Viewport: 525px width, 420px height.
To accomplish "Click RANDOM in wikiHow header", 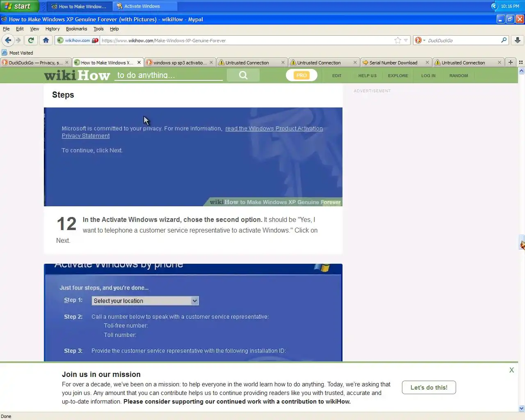I will (x=459, y=75).
